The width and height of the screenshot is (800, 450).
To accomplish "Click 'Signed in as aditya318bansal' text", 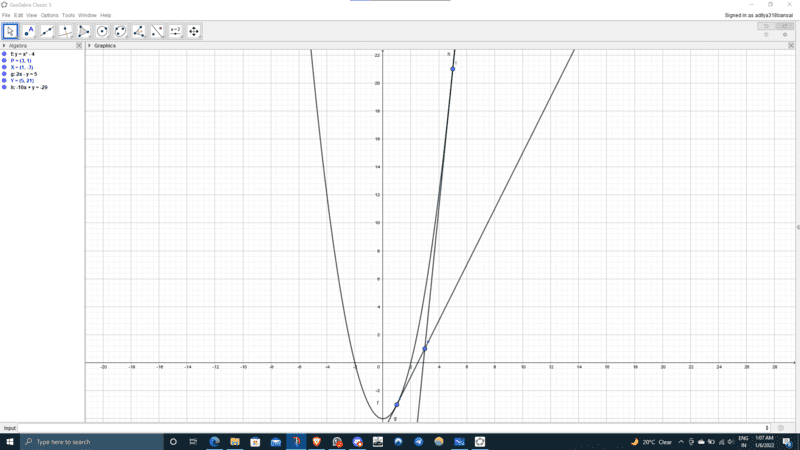I will (759, 15).
